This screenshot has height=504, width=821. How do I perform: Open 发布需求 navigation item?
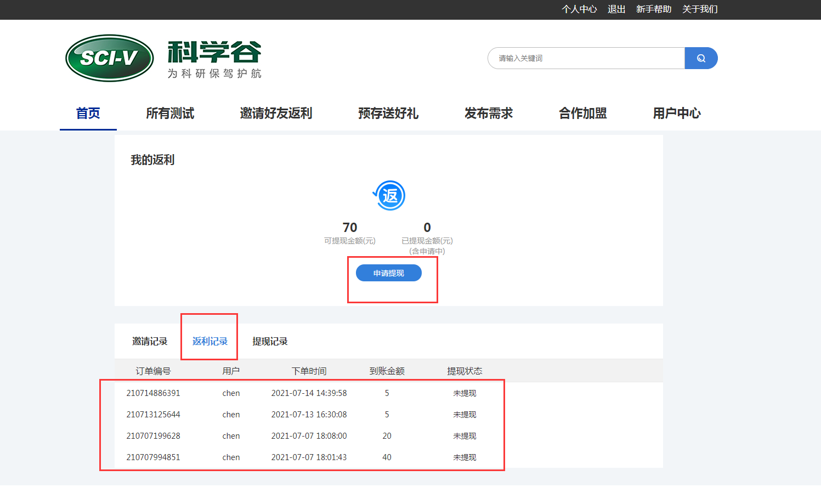489,113
